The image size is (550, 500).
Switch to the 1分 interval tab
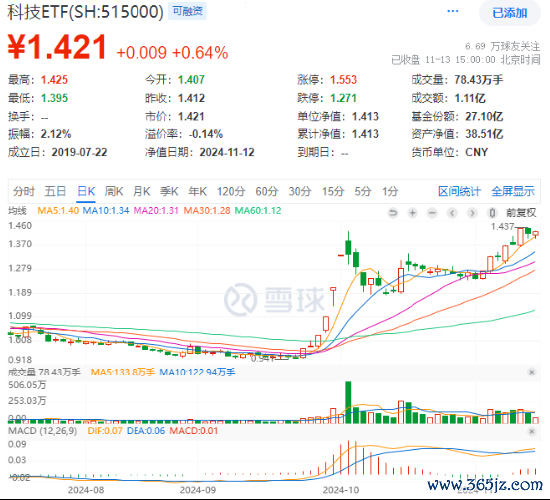pos(390,192)
